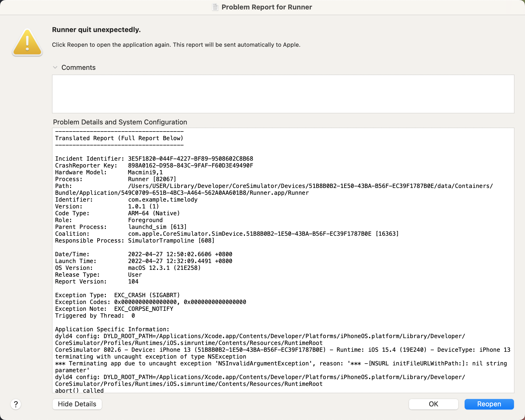This screenshot has height=420, width=525.
Task: Hide the problem report details
Action: pyautogui.click(x=77, y=404)
